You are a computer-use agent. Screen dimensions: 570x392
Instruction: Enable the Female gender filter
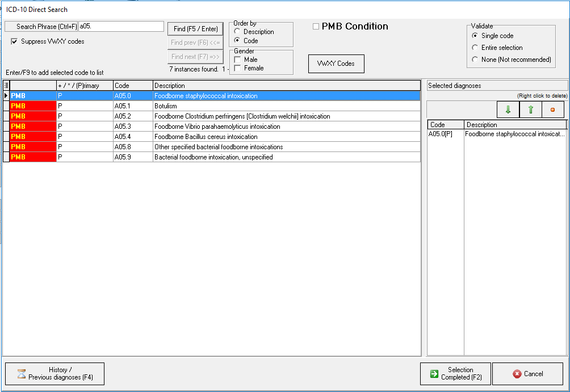click(x=237, y=68)
